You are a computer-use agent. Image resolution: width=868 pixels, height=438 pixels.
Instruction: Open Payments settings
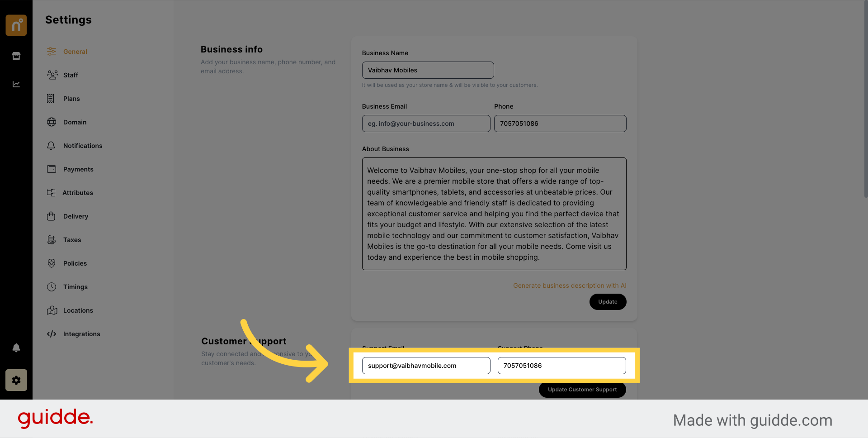point(78,169)
